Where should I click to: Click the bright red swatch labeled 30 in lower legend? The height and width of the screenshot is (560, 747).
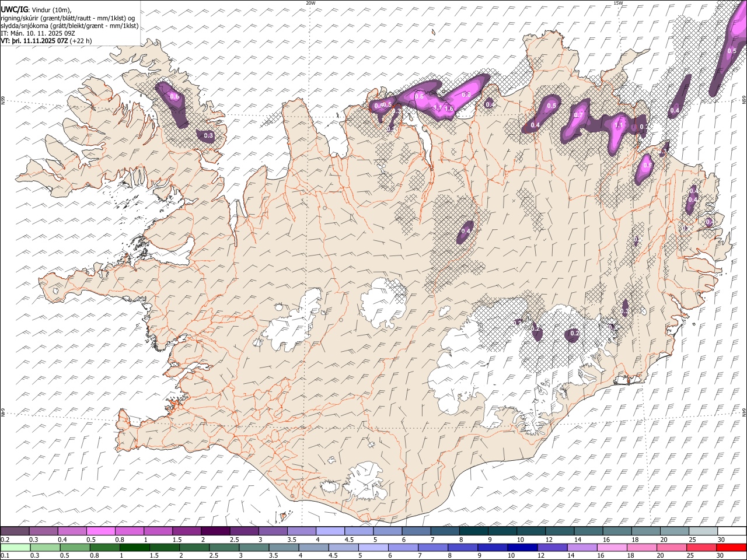click(732, 548)
